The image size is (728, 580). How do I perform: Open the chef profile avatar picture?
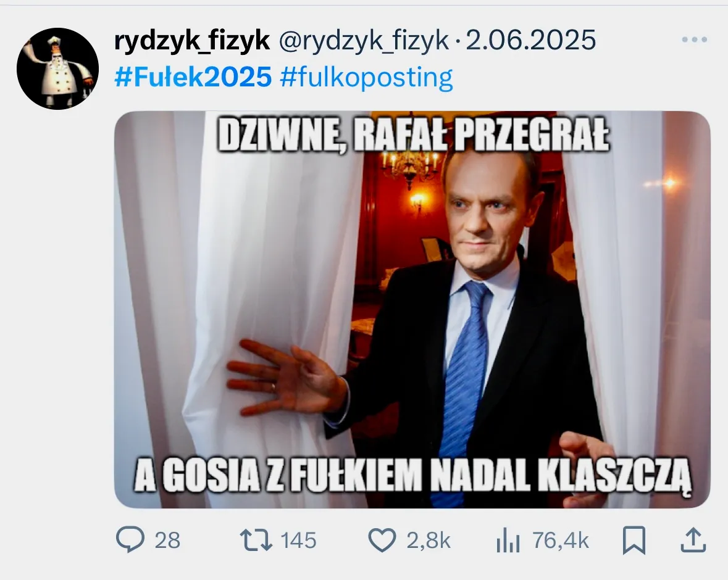tap(57, 68)
